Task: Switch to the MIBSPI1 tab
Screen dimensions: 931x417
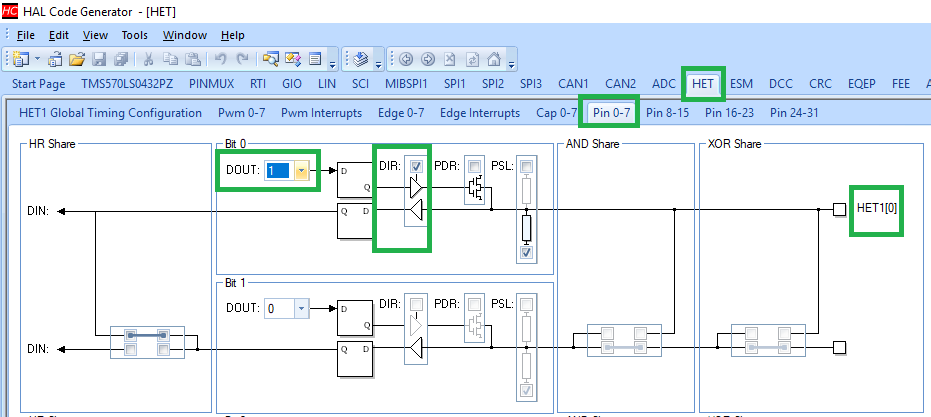Action: (x=406, y=84)
